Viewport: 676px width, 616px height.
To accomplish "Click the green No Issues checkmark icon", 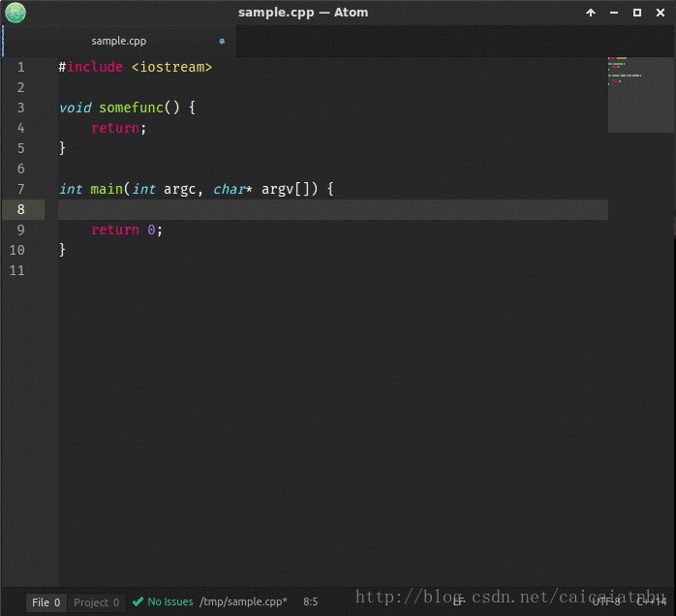I will click(138, 601).
